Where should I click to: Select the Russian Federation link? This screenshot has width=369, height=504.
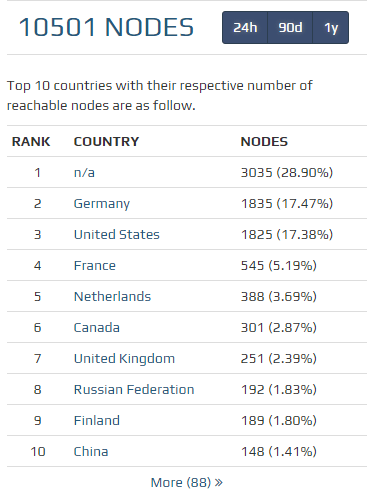click(134, 390)
